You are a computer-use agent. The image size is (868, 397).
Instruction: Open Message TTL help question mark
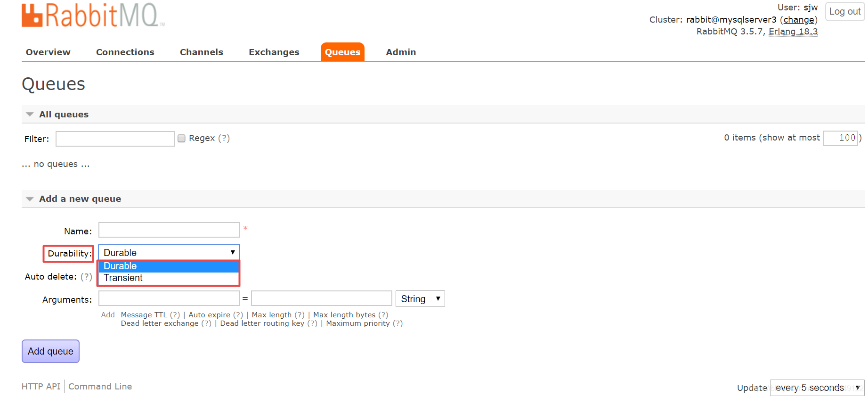[175, 315]
